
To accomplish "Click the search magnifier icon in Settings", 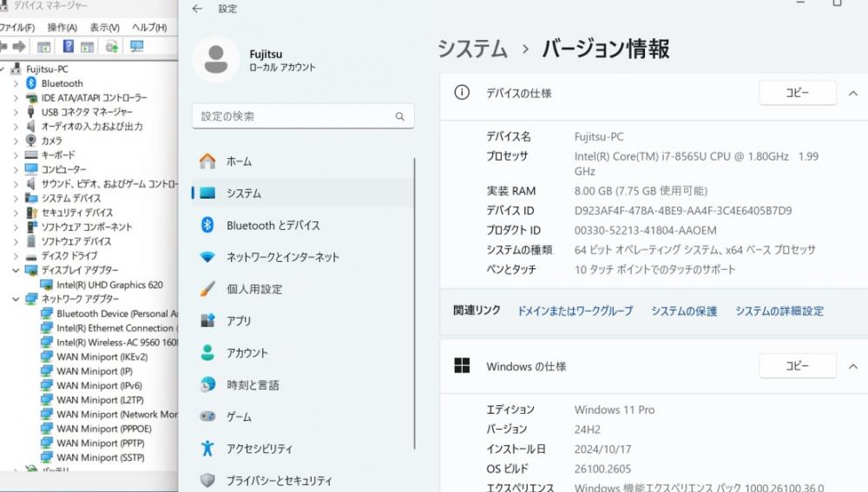I will click(399, 116).
